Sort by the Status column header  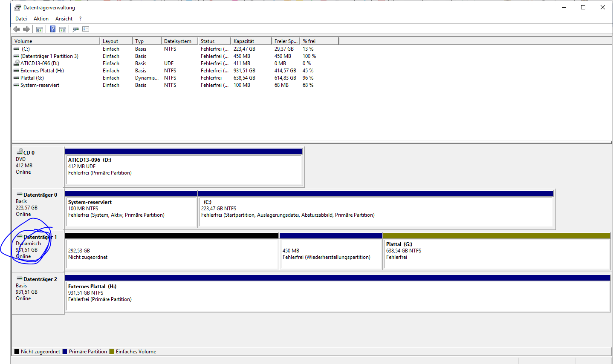point(214,41)
